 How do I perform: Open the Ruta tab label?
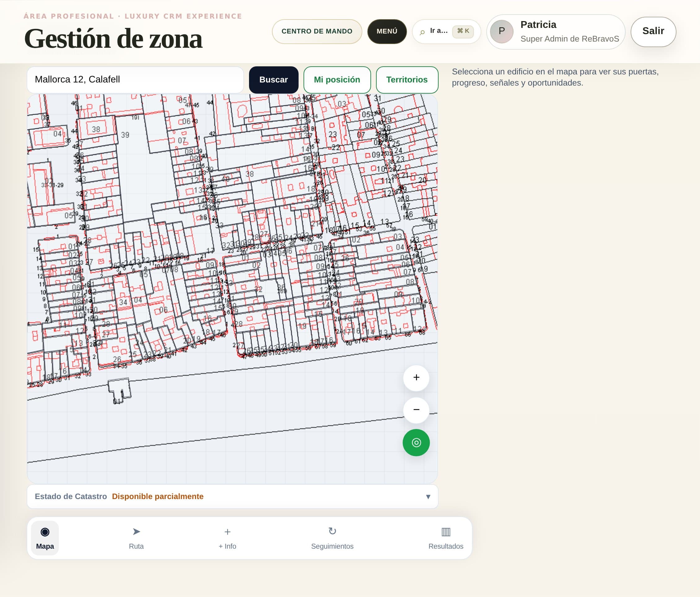[x=136, y=546]
